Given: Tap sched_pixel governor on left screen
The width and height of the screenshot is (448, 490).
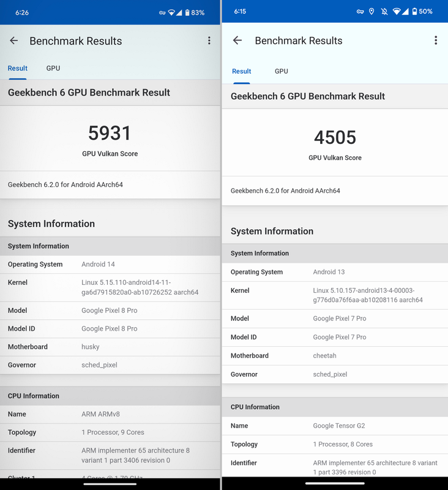Looking at the screenshot, I should click(x=99, y=365).
